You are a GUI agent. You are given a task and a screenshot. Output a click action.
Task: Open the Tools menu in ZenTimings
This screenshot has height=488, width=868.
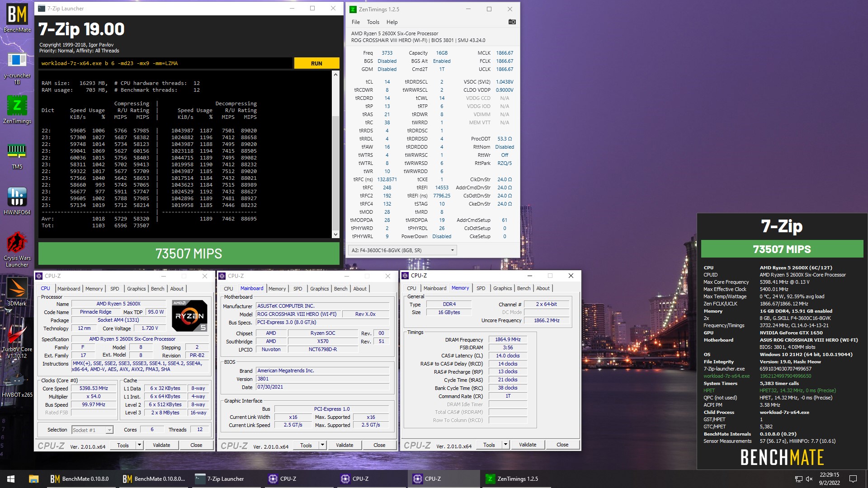[x=373, y=22]
